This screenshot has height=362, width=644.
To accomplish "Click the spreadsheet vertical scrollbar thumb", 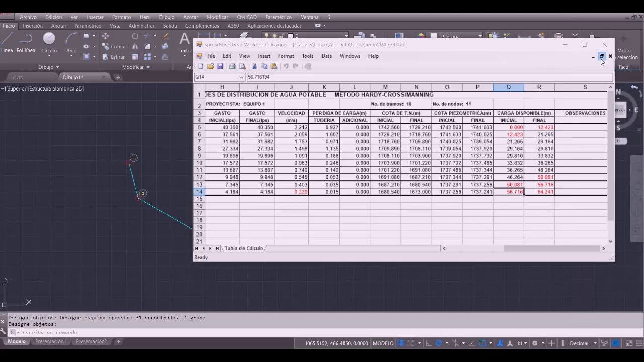I will 611,157.
